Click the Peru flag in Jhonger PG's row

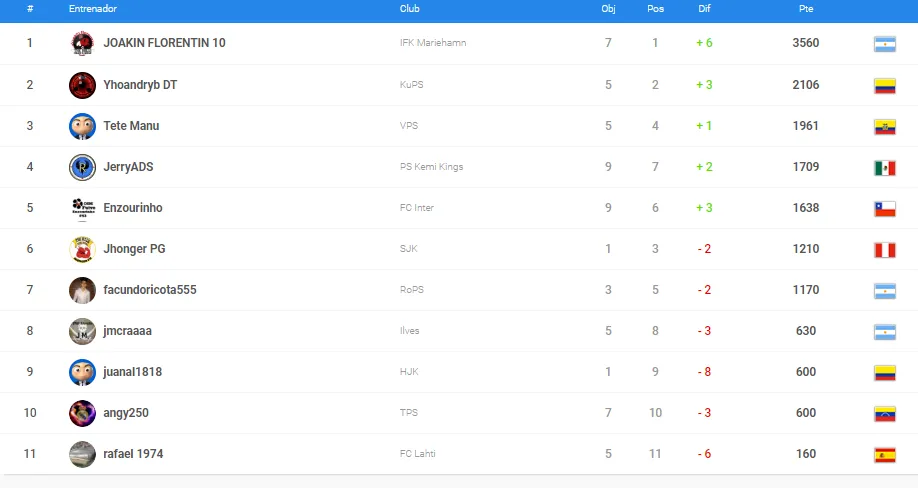point(885,250)
